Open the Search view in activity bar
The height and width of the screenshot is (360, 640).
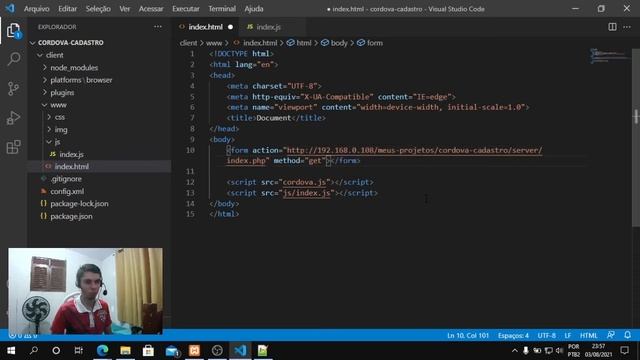click(13, 59)
